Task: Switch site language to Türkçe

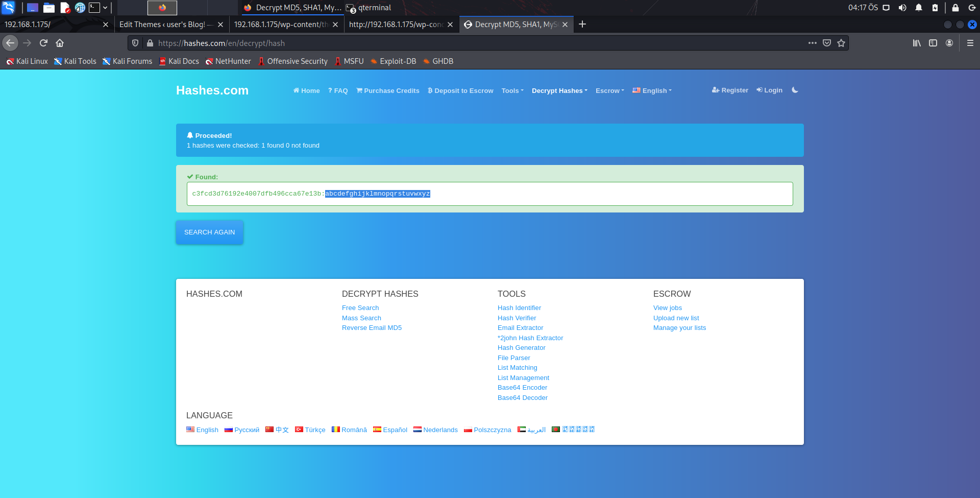Action: 310,430
